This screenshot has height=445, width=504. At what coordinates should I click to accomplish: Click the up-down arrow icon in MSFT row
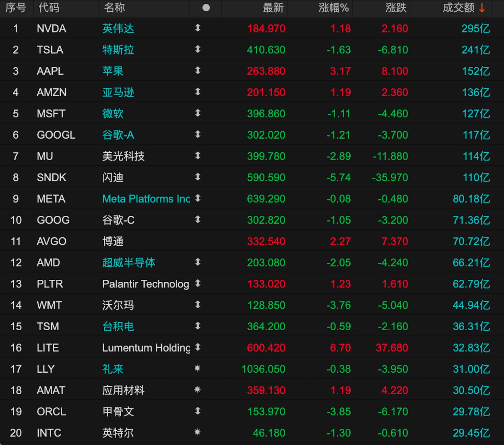pyautogui.click(x=198, y=113)
